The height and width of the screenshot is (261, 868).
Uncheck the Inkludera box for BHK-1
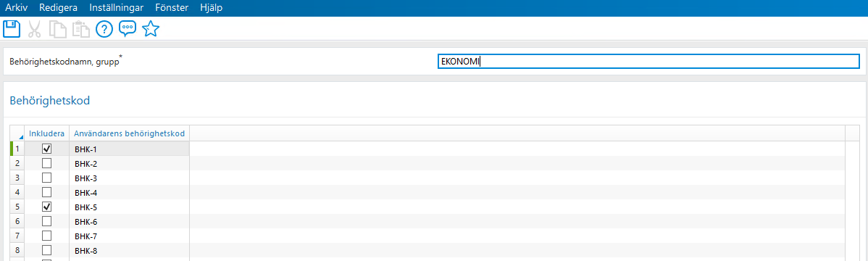click(x=47, y=149)
